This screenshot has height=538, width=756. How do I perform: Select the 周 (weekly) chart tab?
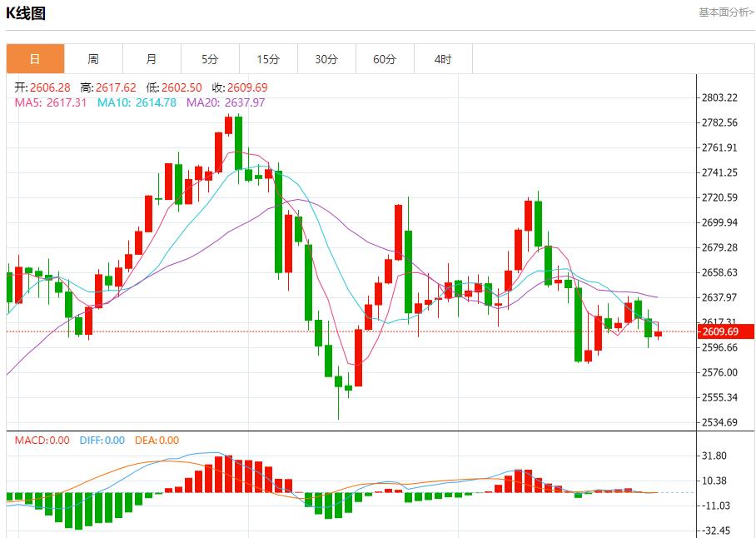(x=93, y=58)
